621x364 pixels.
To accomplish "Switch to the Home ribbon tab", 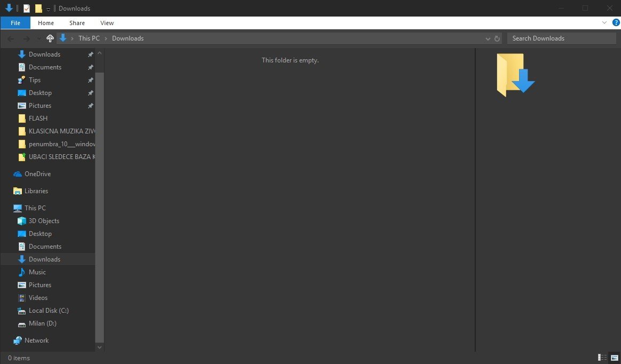I will click(46, 23).
